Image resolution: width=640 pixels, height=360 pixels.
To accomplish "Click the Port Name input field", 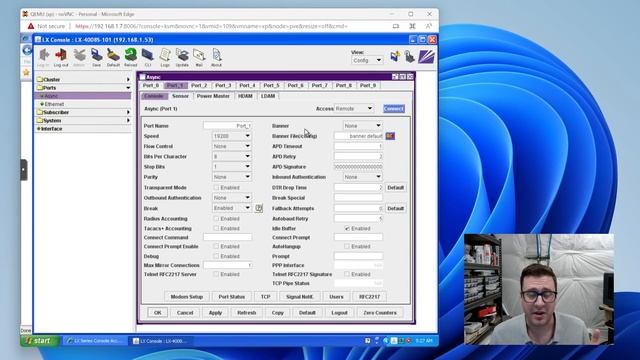I will 227,126.
